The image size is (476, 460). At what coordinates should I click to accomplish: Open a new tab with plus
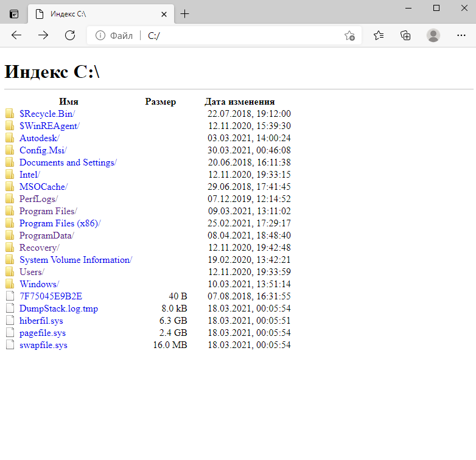[185, 13]
